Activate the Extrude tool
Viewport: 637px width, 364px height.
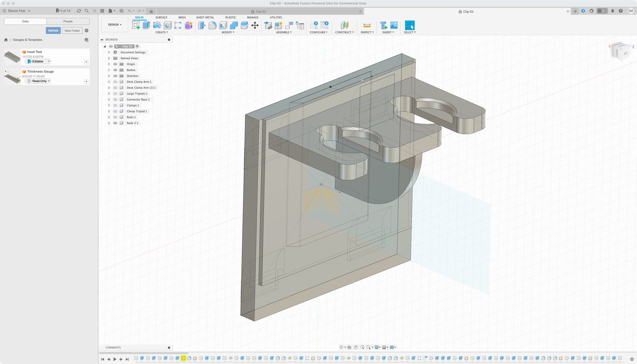click(146, 25)
